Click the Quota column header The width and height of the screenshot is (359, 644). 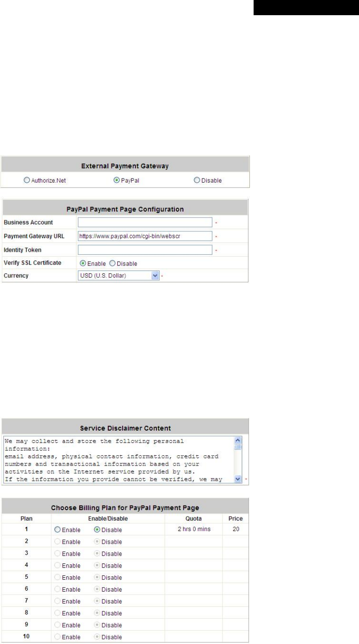(x=194, y=518)
